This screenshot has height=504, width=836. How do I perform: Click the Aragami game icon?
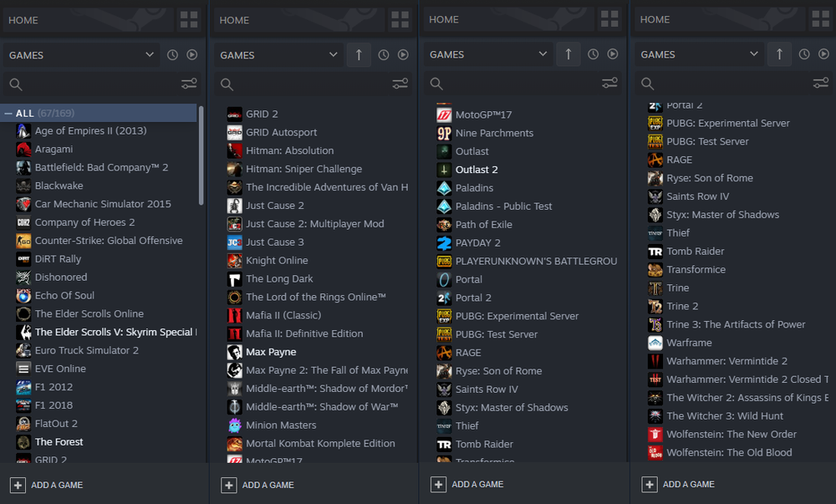[23, 149]
